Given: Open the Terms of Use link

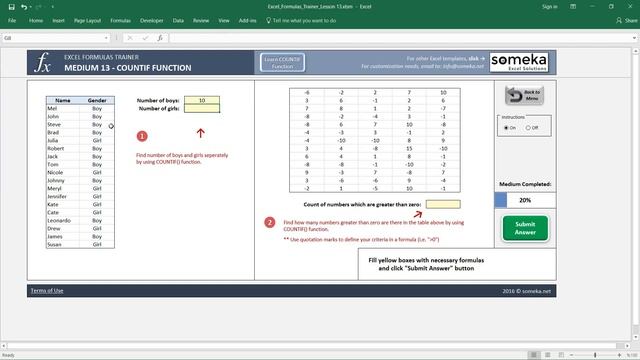Looking at the screenshot, I should (x=47, y=291).
